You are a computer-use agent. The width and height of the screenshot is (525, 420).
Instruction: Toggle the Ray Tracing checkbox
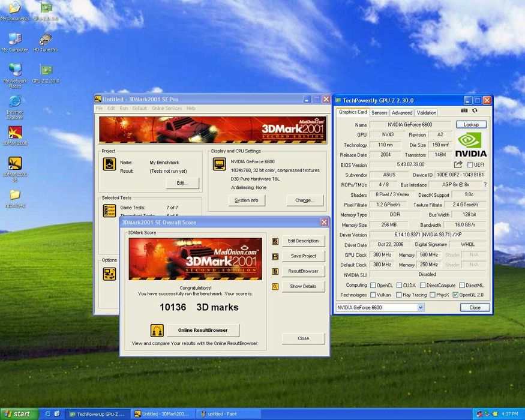pos(399,295)
